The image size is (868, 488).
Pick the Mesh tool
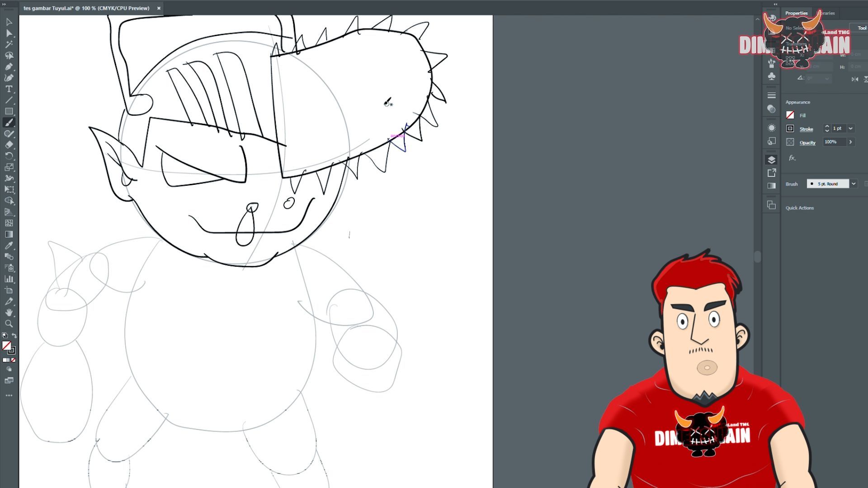9,223
